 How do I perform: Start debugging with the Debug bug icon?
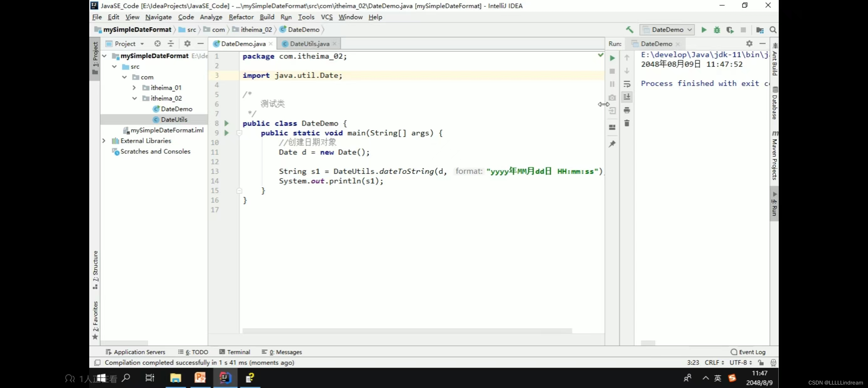coord(717,30)
